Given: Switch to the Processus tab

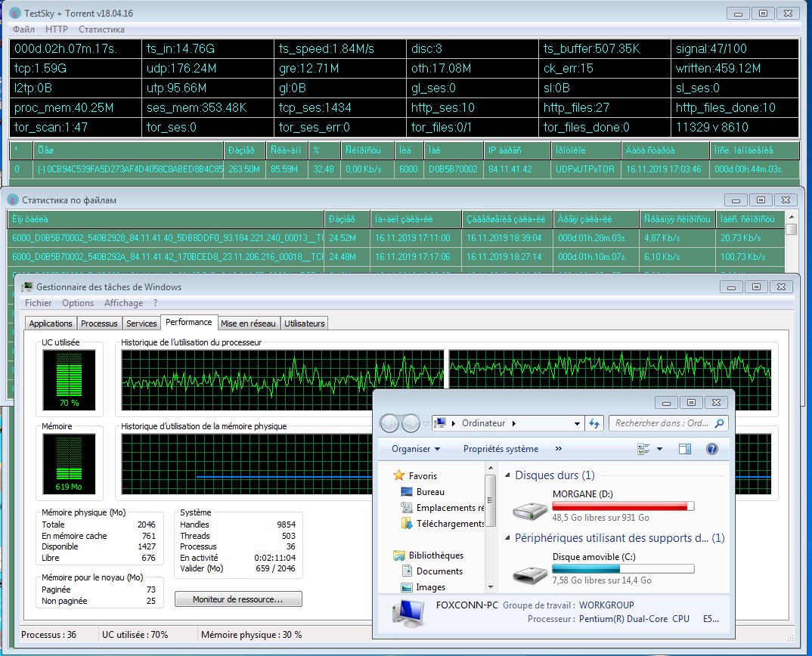Looking at the screenshot, I should 99,323.
